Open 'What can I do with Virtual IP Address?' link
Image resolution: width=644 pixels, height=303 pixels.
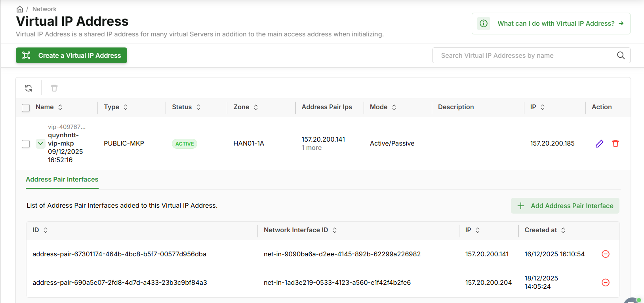point(556,24)
